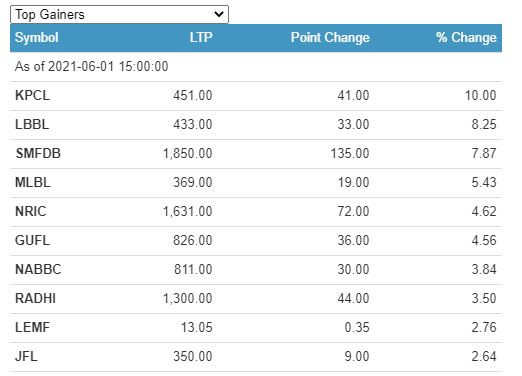Select the MLBL stock symbol
The image size is (522, 376).
pyautogui.click(x=33, y=182)
